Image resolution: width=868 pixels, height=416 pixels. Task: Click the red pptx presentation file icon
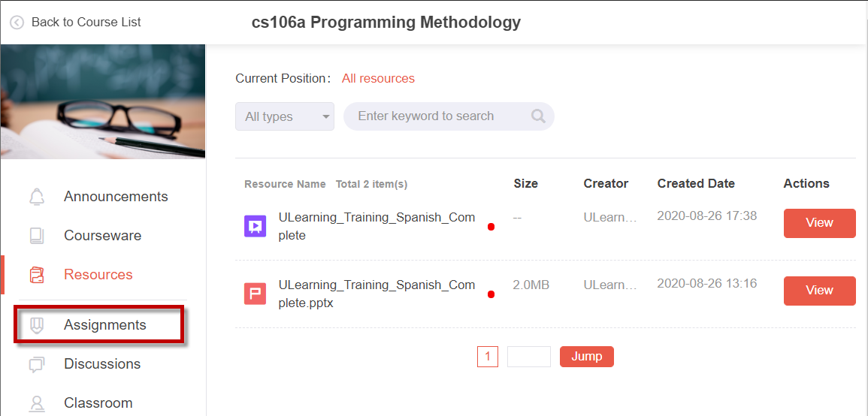tap(256, 294)
